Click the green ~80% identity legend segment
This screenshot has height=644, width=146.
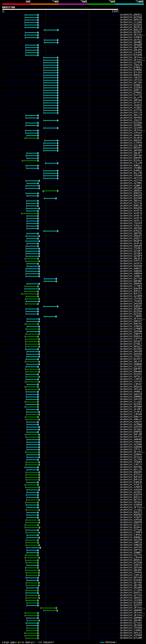(101, 4)
